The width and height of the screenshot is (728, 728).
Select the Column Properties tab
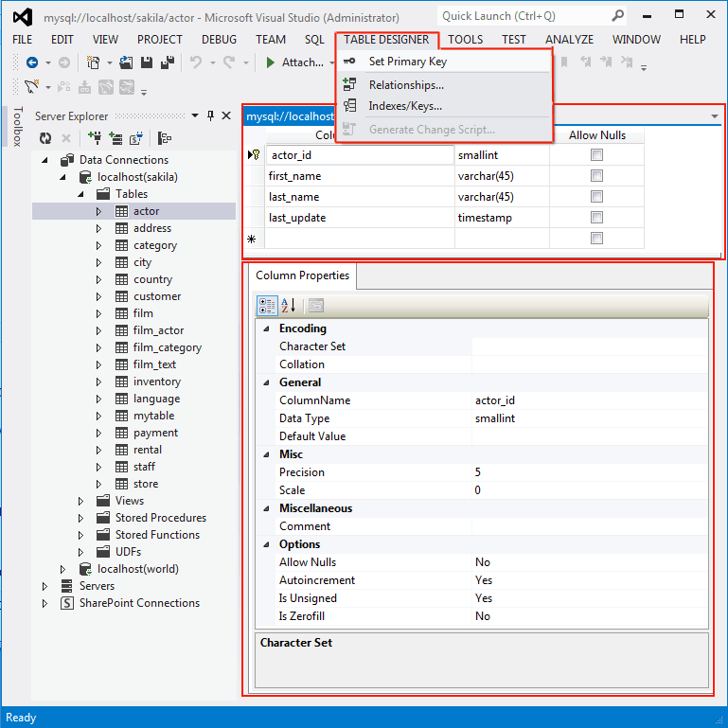[x=302, y=275]
